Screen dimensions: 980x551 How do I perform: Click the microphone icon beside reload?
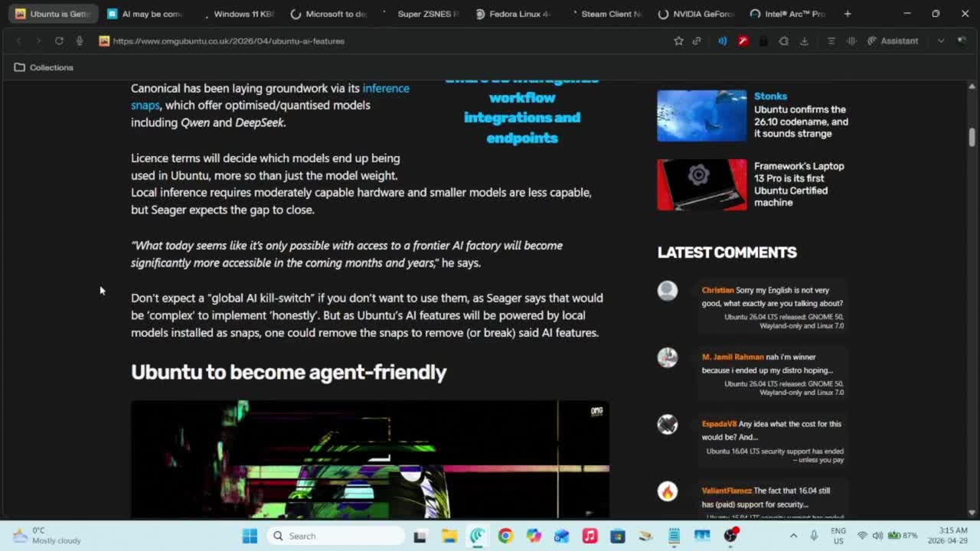[80, 41]
